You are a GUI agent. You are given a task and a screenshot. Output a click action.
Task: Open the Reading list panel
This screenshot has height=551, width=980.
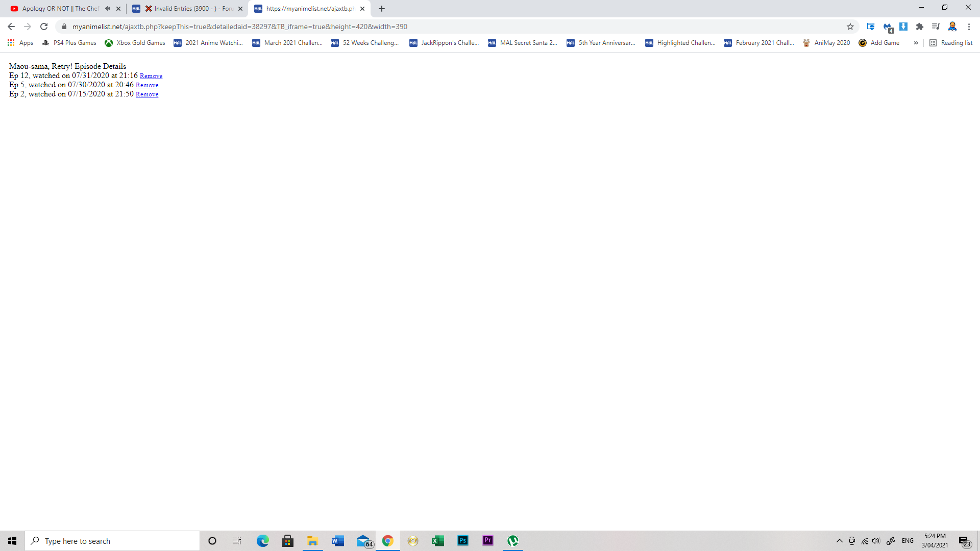pyautogui.click(x=951, y=43)
